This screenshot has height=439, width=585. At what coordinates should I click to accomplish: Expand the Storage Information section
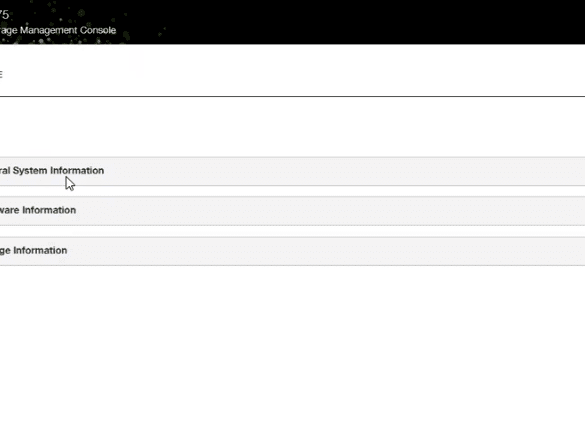292,251
